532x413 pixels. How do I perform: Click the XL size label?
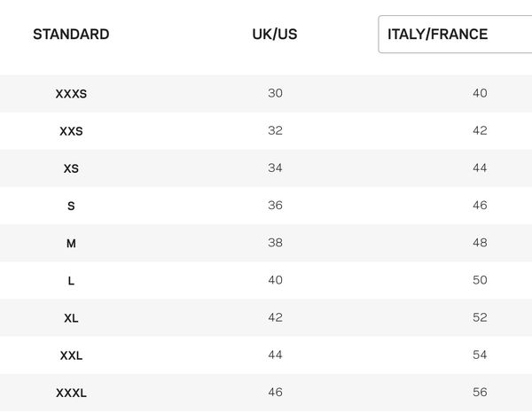pyautogui.click(x=71, y=317)
